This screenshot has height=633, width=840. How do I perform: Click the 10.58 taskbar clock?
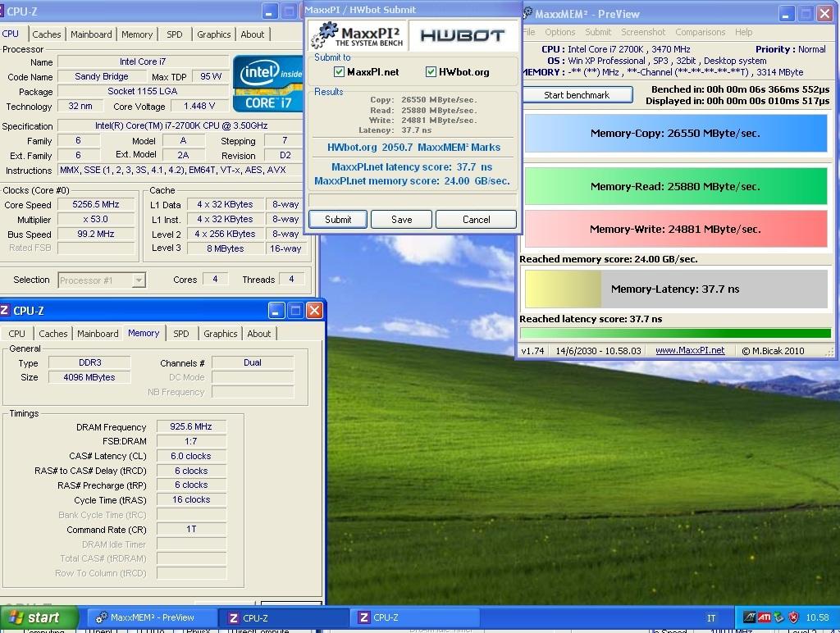(x=817, y=617)
